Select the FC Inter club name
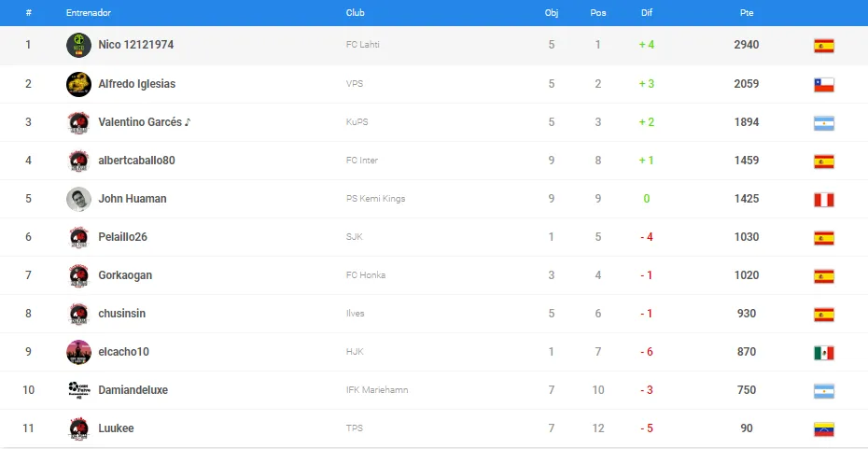The image size is (868, 449). click(362, 160)
